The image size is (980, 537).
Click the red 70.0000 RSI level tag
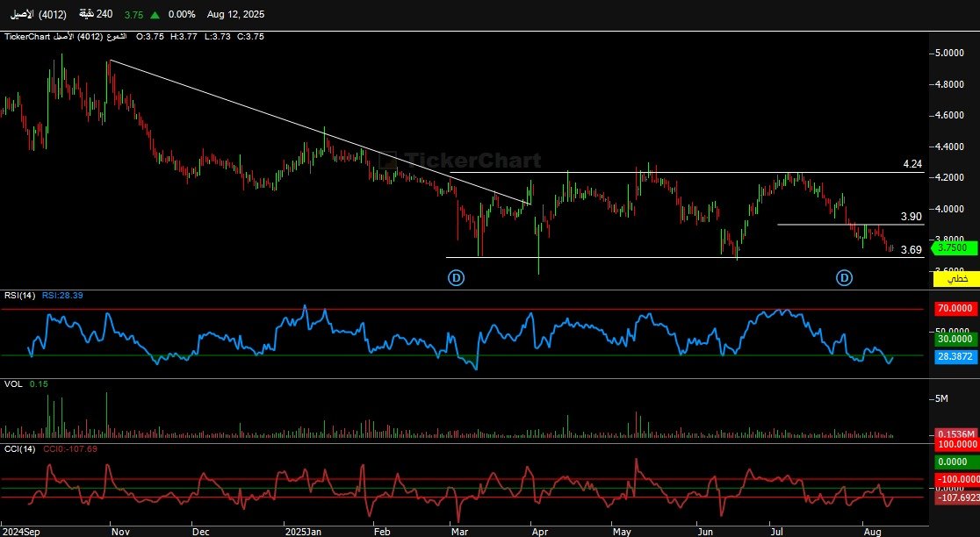pyautogui.click(x=956, y=309)
